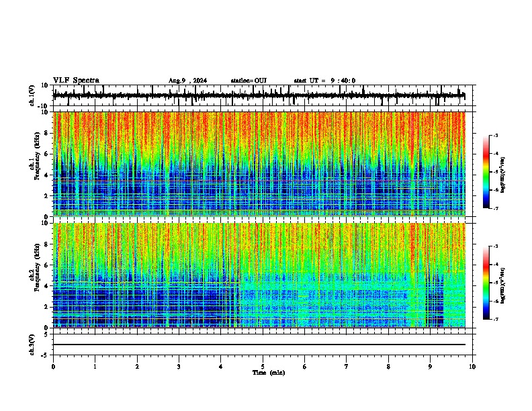Click the "-7" label on ch.2 color scale
The width and height of the screenshot is (532, 411).
click(x=495, y=319)
